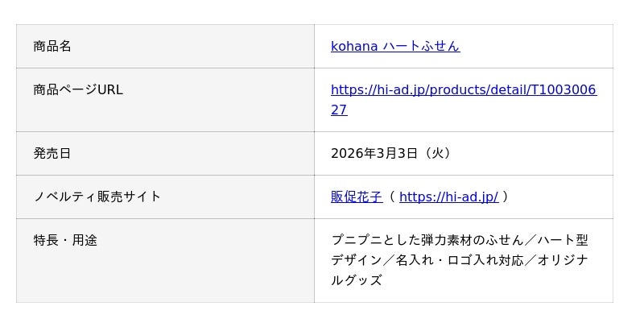
Task: Open the 販促花子 site link
Action: coord(356,197)
